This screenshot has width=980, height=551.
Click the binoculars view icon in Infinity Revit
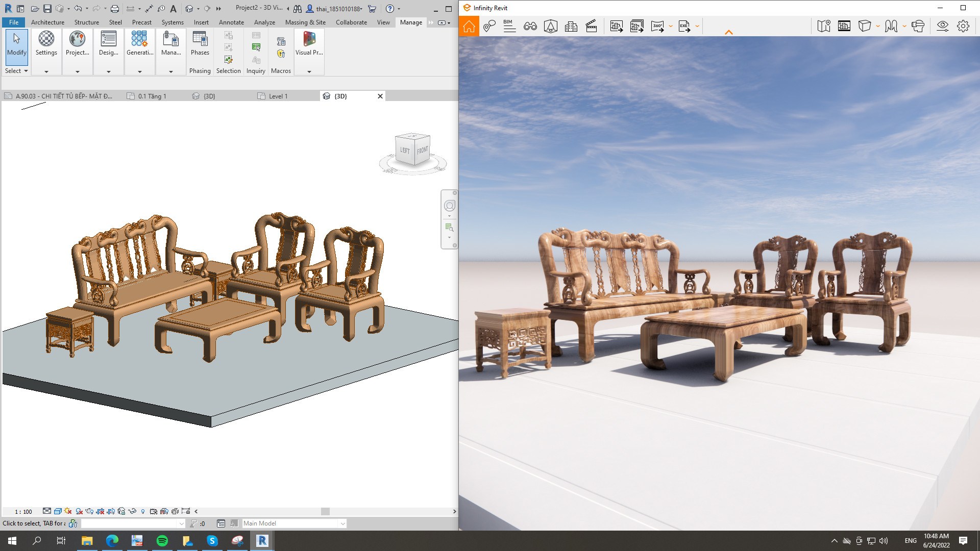pyautogui.click(x=530, y=27)
